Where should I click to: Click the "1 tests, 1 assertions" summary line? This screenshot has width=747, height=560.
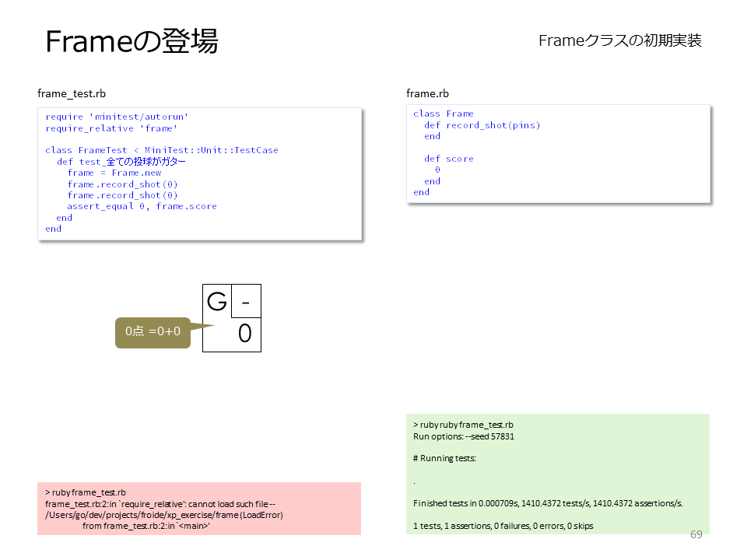[x=503, y=526]
